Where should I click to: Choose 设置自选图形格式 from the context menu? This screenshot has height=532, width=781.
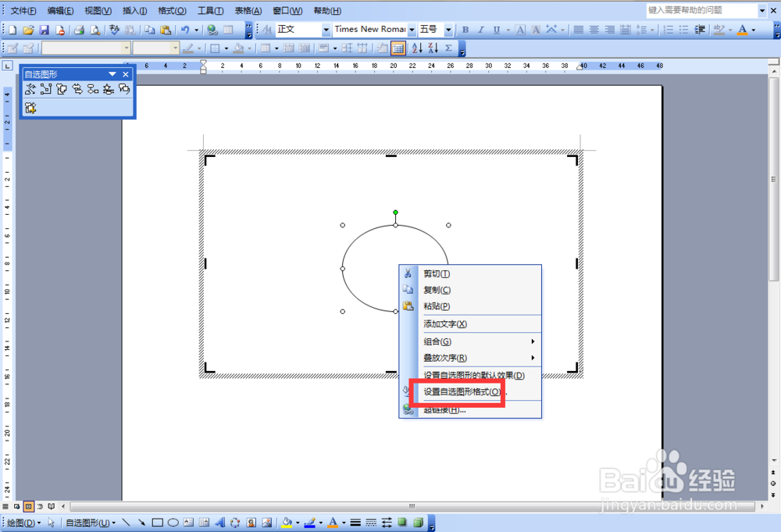click(x=459, y=393)
